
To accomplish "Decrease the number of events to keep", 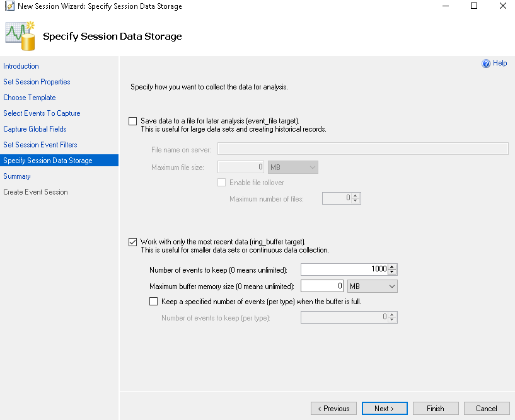I will (392, 272).
